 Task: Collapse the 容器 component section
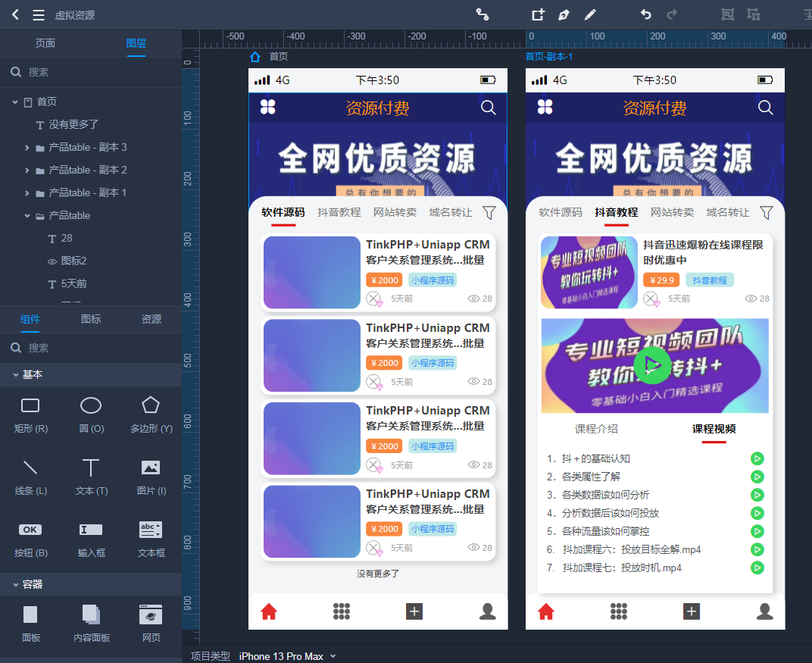pos(16,584)
